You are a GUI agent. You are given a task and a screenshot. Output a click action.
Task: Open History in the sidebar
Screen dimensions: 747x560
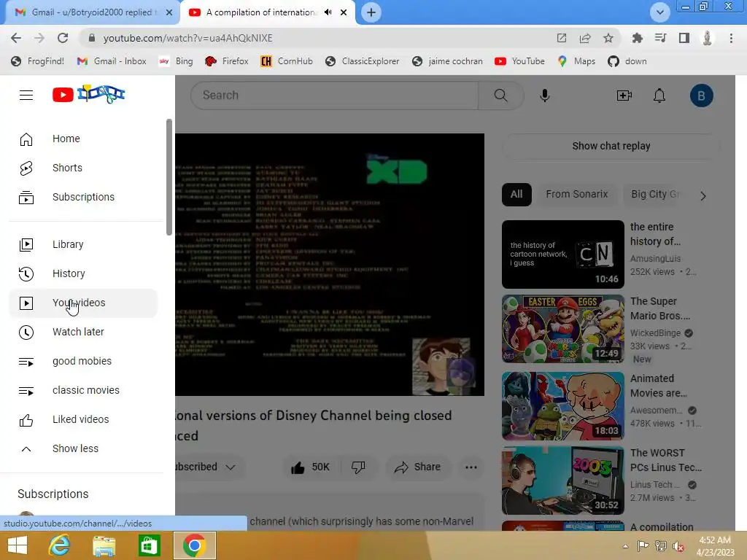pos(83,273)
